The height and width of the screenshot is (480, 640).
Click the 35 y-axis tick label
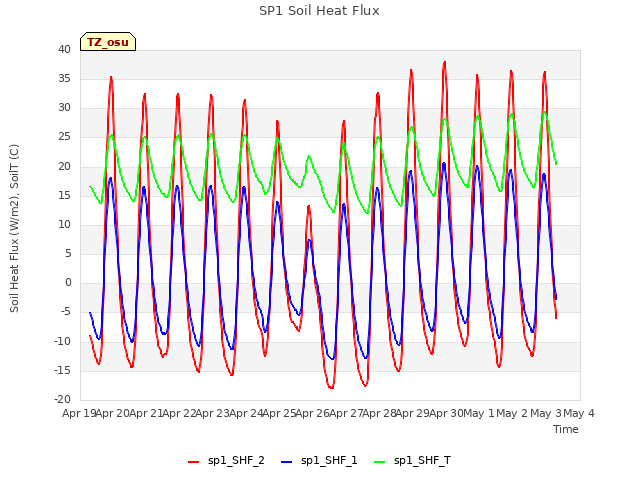click(x=64, y=78)
